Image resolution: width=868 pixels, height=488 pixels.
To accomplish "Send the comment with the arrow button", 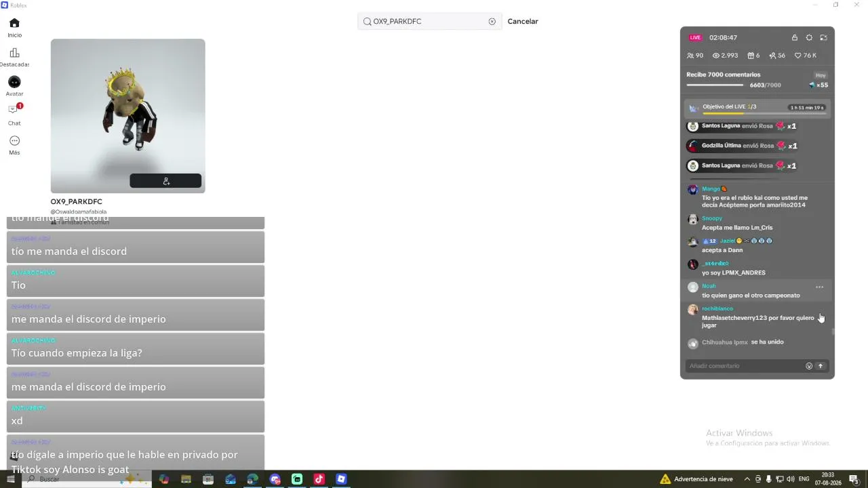I will [x=821, y=366].
